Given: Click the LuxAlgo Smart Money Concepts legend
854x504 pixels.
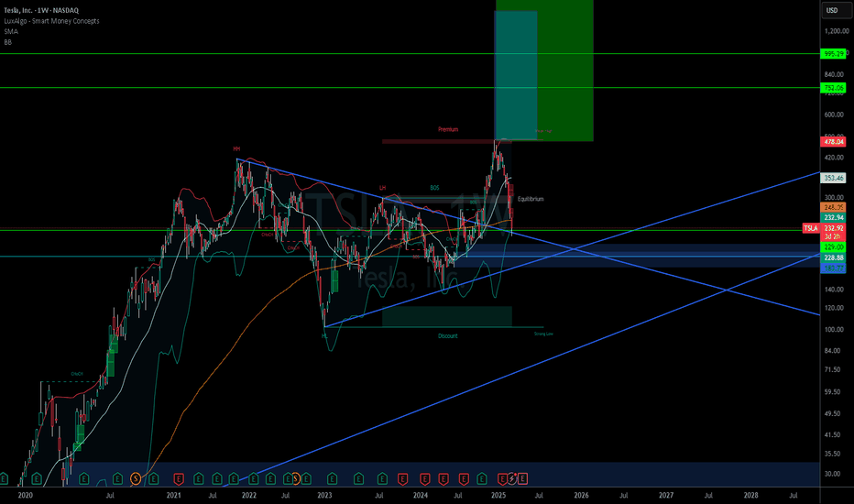Looking at the screenshot, I should (x=51, y=21).
